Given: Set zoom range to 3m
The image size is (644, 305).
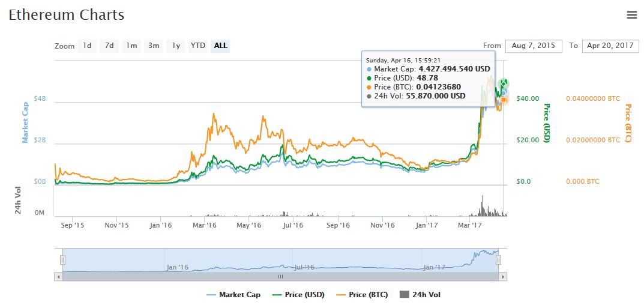Looking at the screenshot, I should tap(154, 46).
